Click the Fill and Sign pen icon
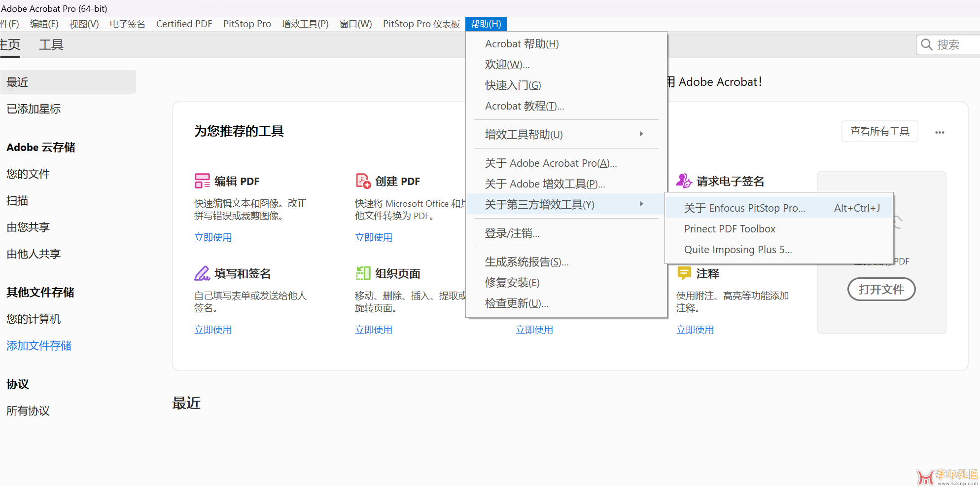 point(202,273)
